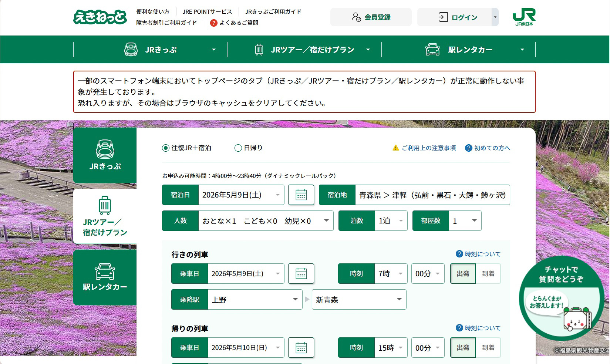
Task: Open the hour dropdown showing 7時
Action: 390,274
